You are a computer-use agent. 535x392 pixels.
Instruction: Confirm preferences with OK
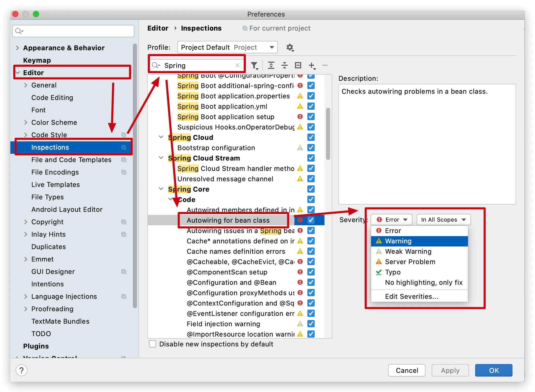tap(494, 370)
